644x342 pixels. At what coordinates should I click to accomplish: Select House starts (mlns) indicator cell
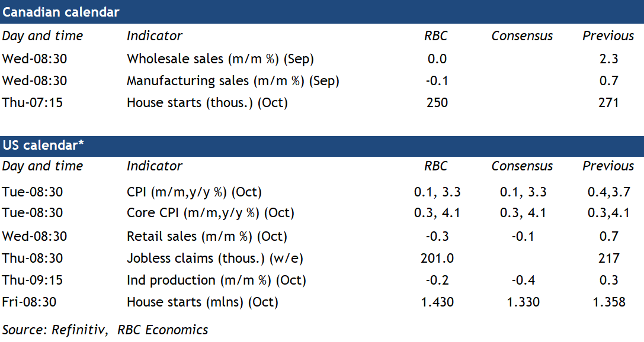click(x=202, y=302)
